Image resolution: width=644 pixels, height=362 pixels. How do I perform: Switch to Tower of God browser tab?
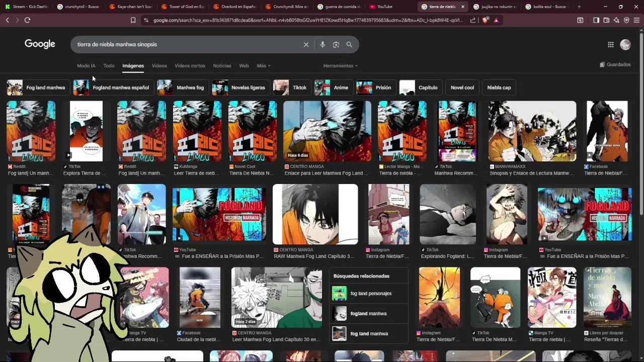(183, 7)
